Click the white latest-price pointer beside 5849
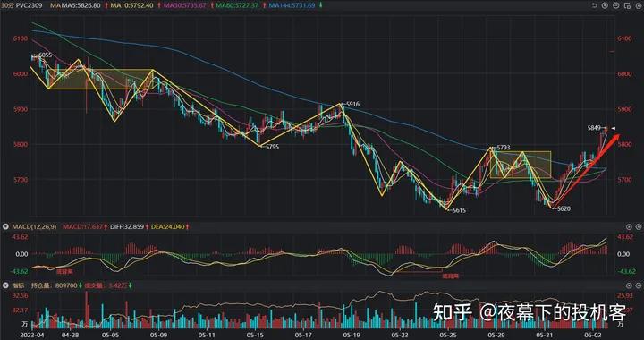This screenshot has width=644, height=340. click(x=614, y=129)
